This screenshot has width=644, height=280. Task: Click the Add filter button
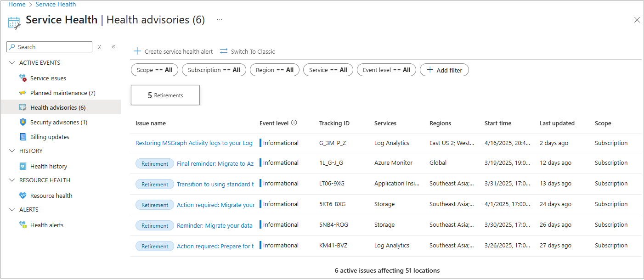point(444,70)
